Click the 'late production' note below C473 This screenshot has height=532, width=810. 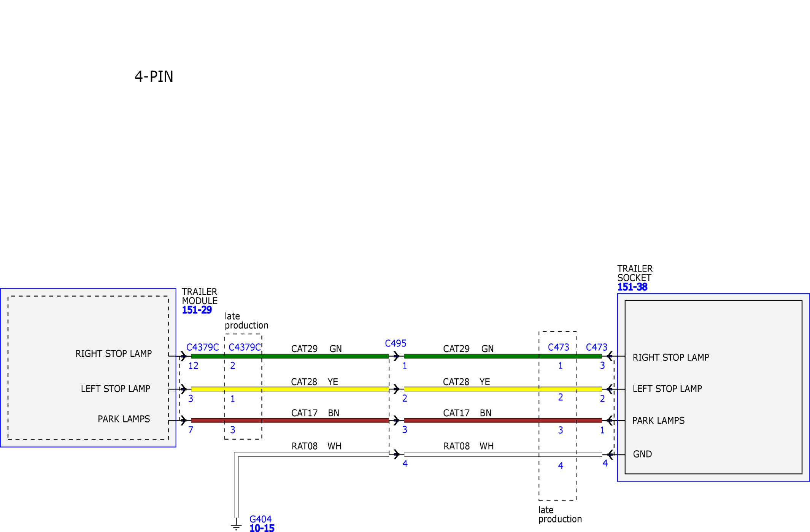tap(560, 515)
